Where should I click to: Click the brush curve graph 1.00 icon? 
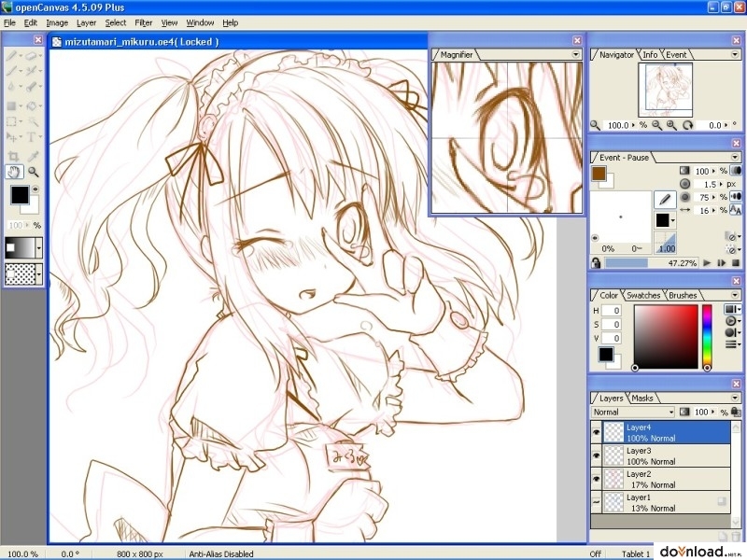(x=665, y=243)
